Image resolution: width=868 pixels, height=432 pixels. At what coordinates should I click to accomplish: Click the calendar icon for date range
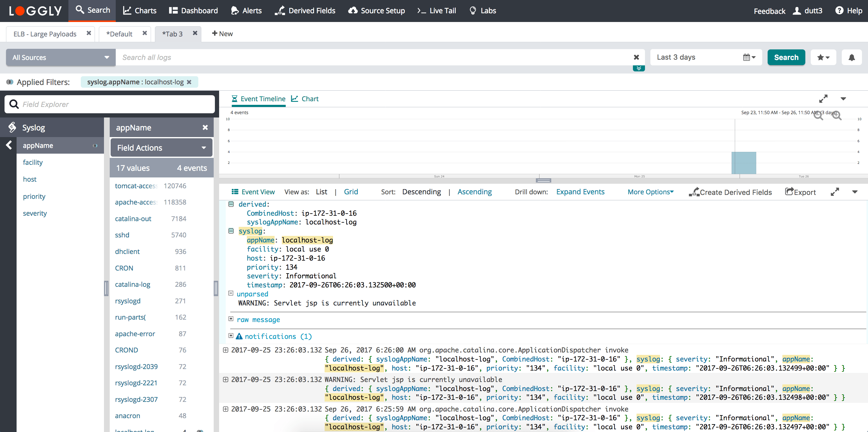[x=747, y=57]
